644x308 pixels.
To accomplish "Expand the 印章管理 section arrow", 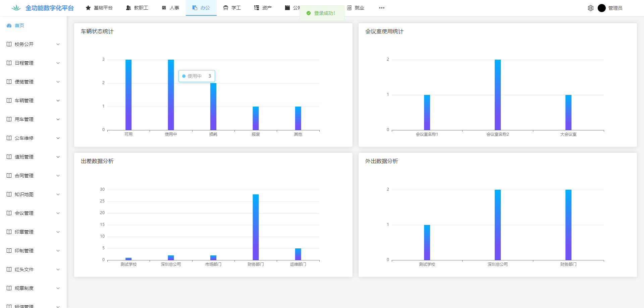I will [x=58, y=232].
